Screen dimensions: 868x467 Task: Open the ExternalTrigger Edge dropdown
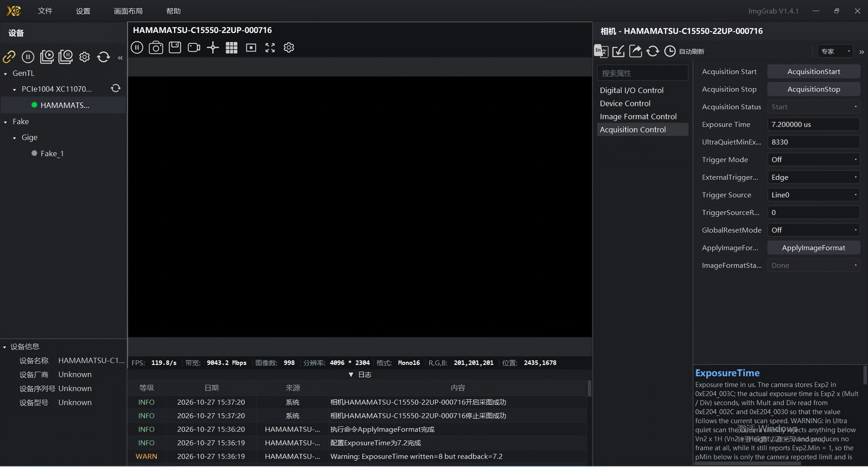814,177
